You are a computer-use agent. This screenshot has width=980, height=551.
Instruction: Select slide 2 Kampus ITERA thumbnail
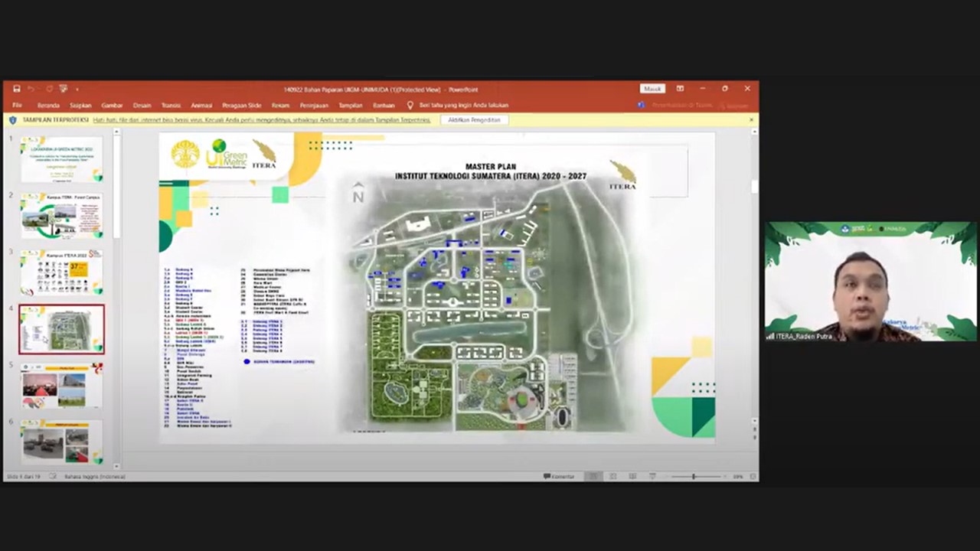pos(61,216)
